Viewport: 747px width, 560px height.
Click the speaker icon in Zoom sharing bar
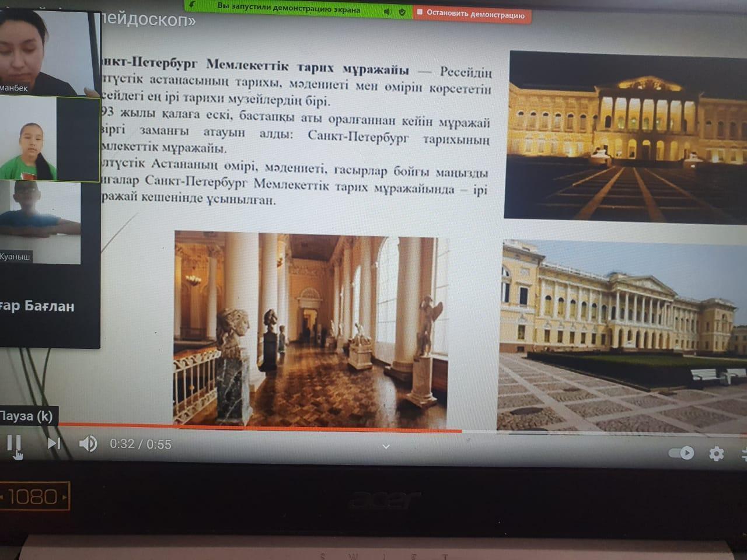pyautogui.click(x=387, y=11)
